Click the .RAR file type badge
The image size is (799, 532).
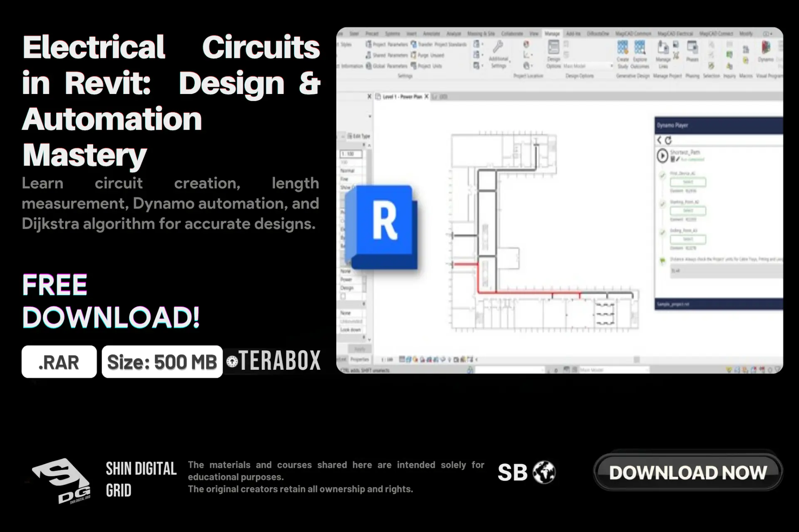pos(59,362)
